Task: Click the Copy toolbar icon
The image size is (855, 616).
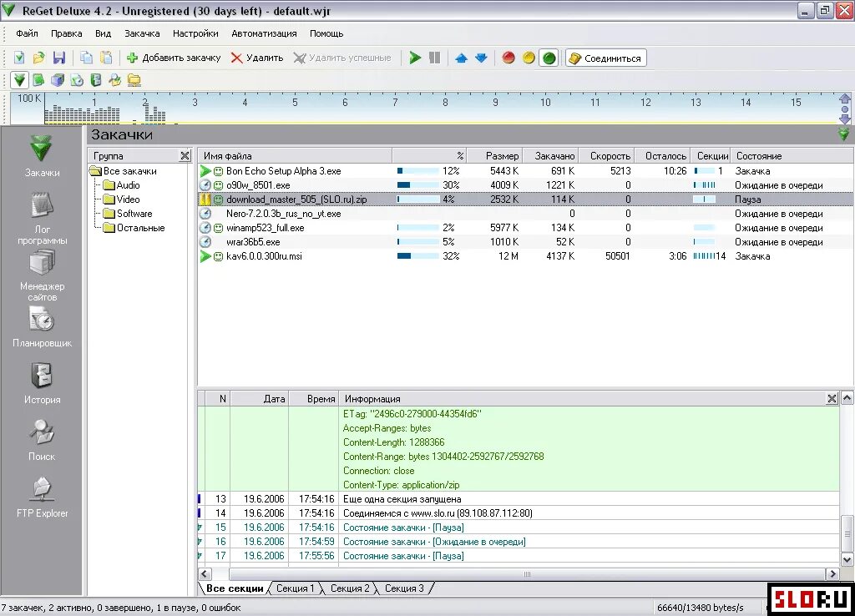Action: click(x=86, y=58)
